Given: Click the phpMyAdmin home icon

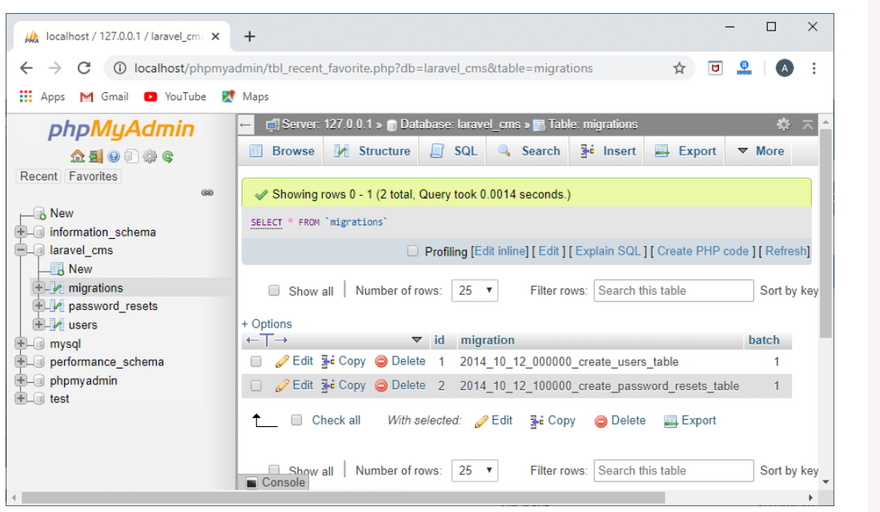Looking at the screenshot, I should pyautogui.click(x=77, y=157).
